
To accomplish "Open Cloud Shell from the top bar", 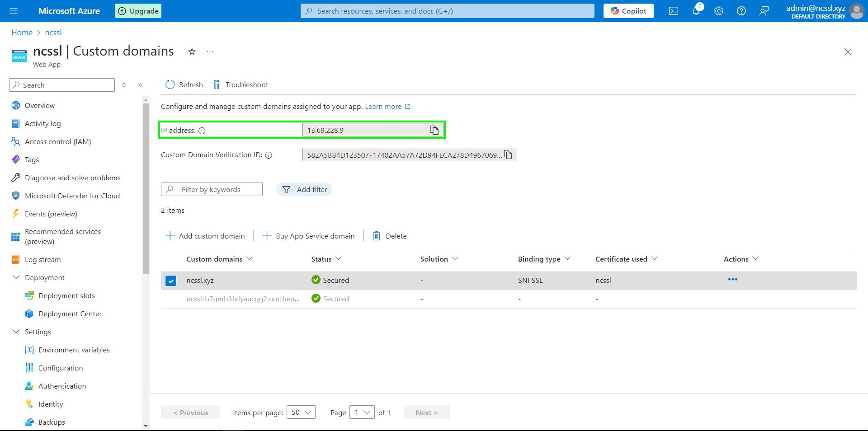I will (x=674, y=11).
